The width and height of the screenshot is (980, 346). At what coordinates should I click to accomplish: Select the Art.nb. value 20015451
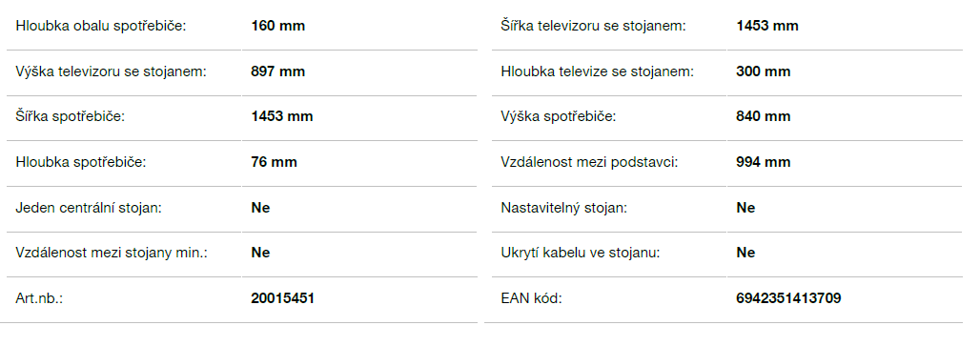(x=282, y=298)
